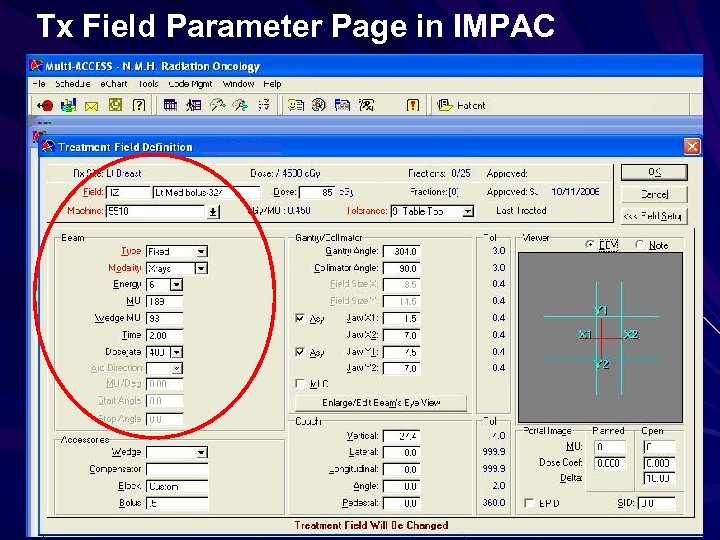Image resolution: width=720 pixels, height=540 pixels.
Task: Click the Dose field showing 85
Action: pos(318,192)
